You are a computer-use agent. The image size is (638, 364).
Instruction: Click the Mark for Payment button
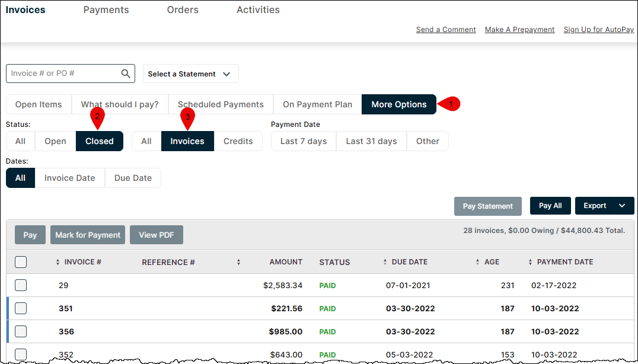[x=88, y=235]
